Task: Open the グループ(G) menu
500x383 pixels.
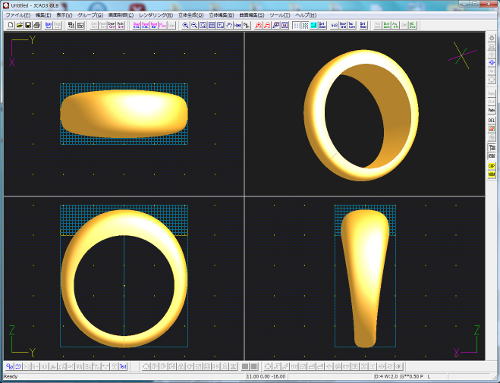Action: (90, 15)
